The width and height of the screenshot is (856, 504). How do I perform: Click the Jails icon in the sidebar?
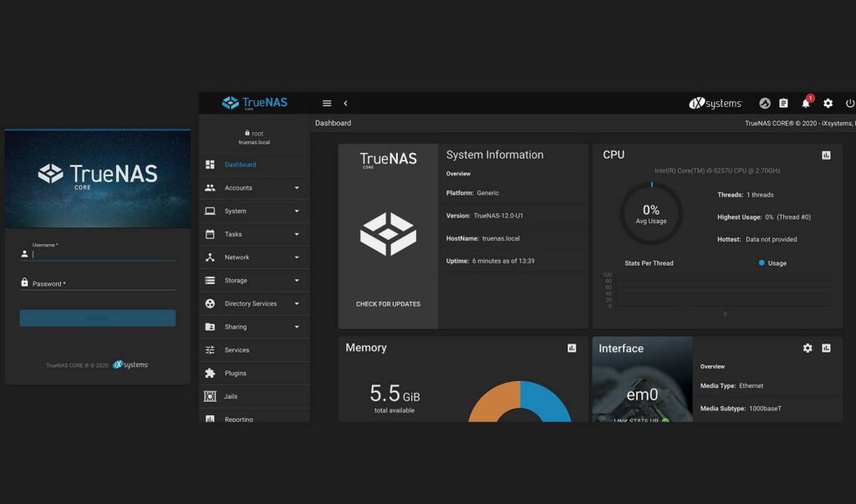pos(211,396)
